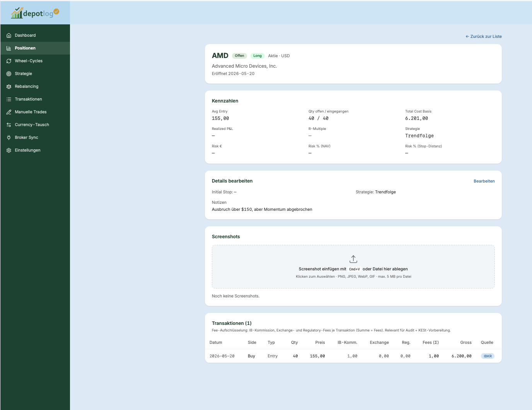Viewport: 532px width, 410px height.
Task: Click 'Aktie · USD' asset label
Action: 279,56
